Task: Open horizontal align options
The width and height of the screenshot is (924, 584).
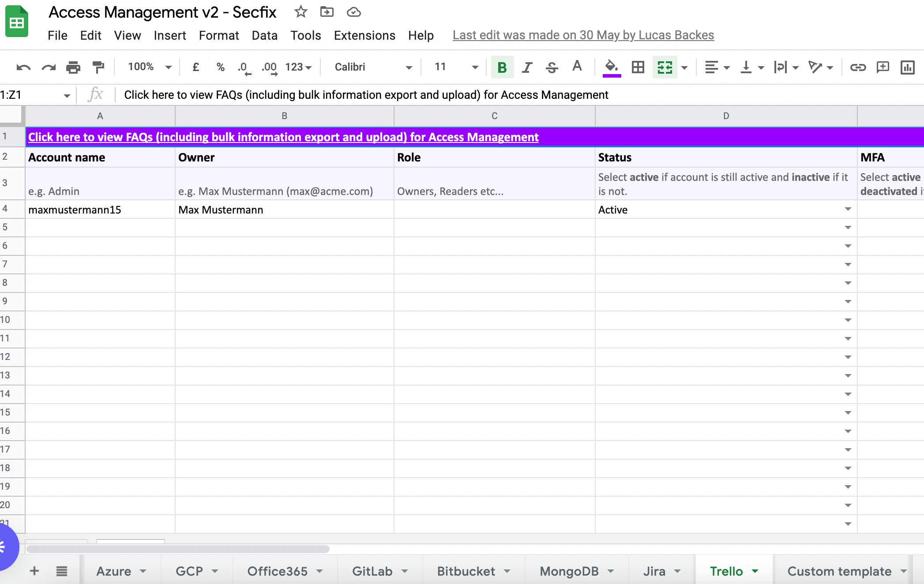Action: (717, 67)
